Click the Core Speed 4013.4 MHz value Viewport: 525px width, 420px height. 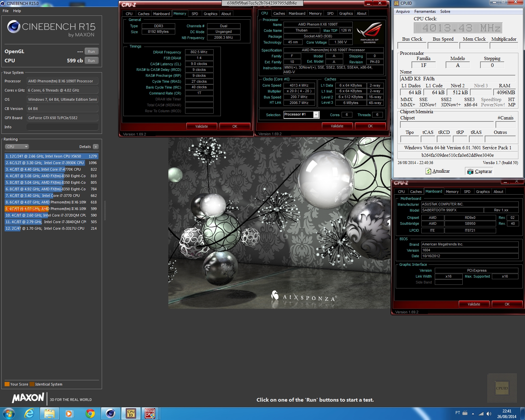coord(299,85)
